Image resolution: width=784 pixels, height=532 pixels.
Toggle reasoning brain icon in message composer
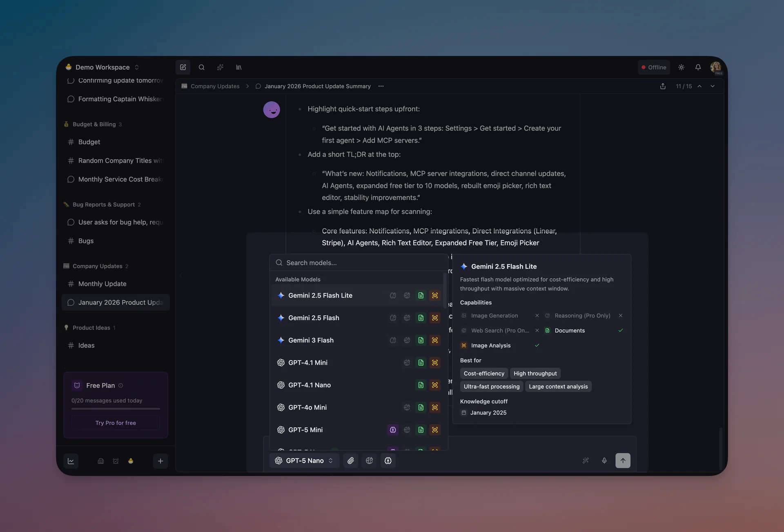pyautogui.click(x=388, y=461)
